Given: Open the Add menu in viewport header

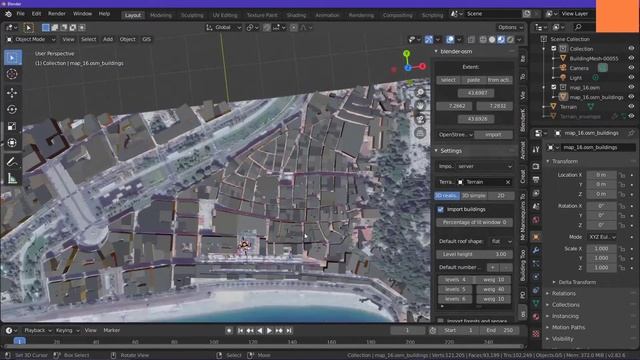Looking at the screenshot, I should coord(108,39).
